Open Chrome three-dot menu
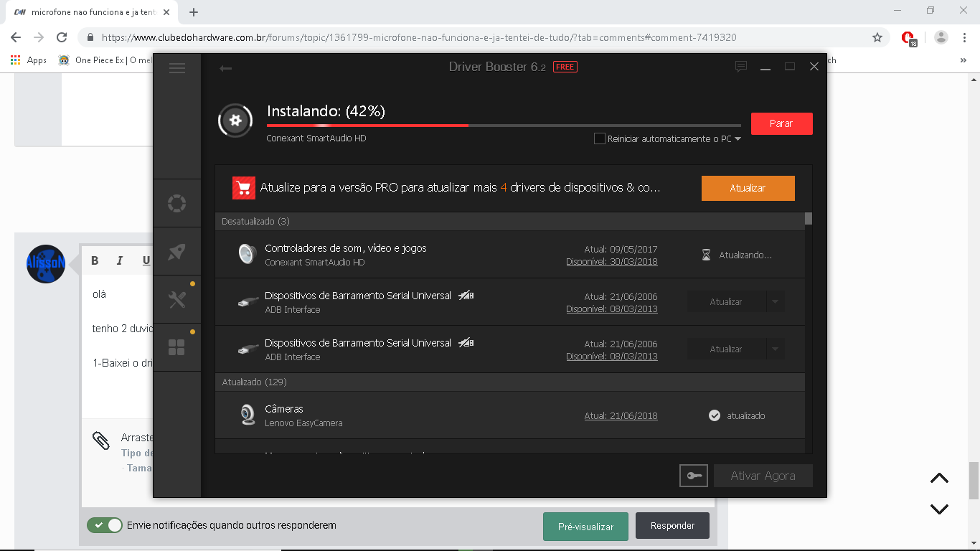 click(x=964, y=37)
